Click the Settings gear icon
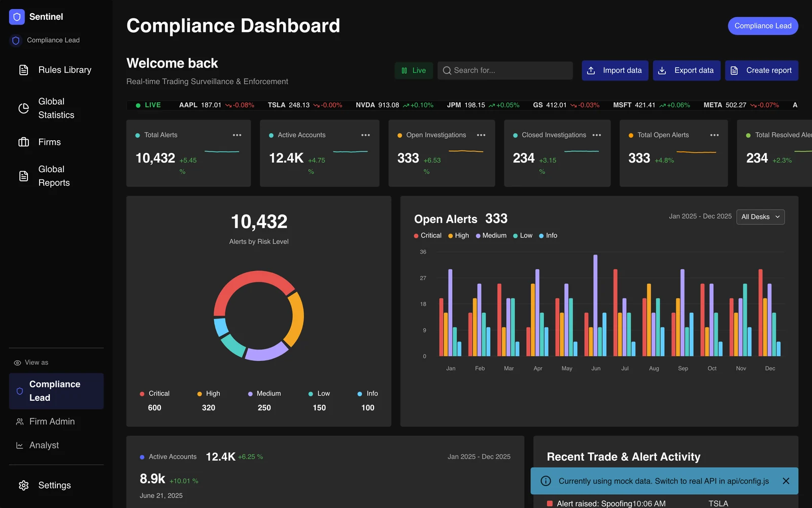 (x=23, y=486)
